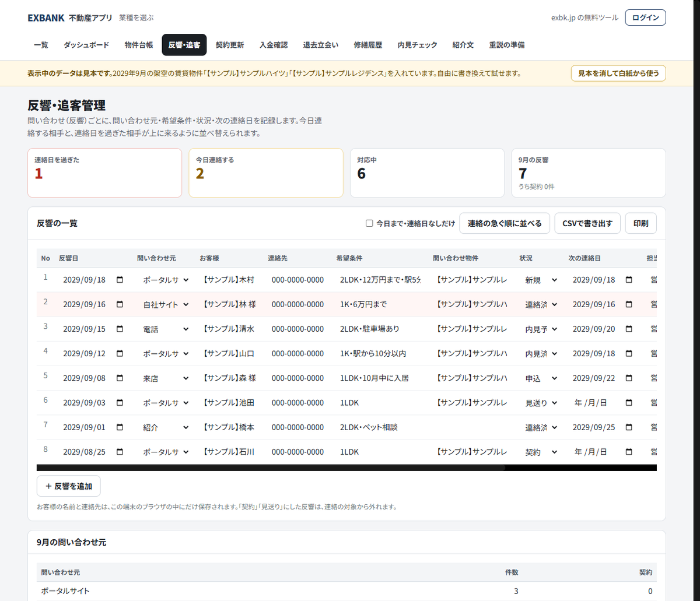The width and height of the screenshot is (700, 601).
Task: Click 希望条件 field 1K・6万円まで
Action: click(x=381, y=304)
